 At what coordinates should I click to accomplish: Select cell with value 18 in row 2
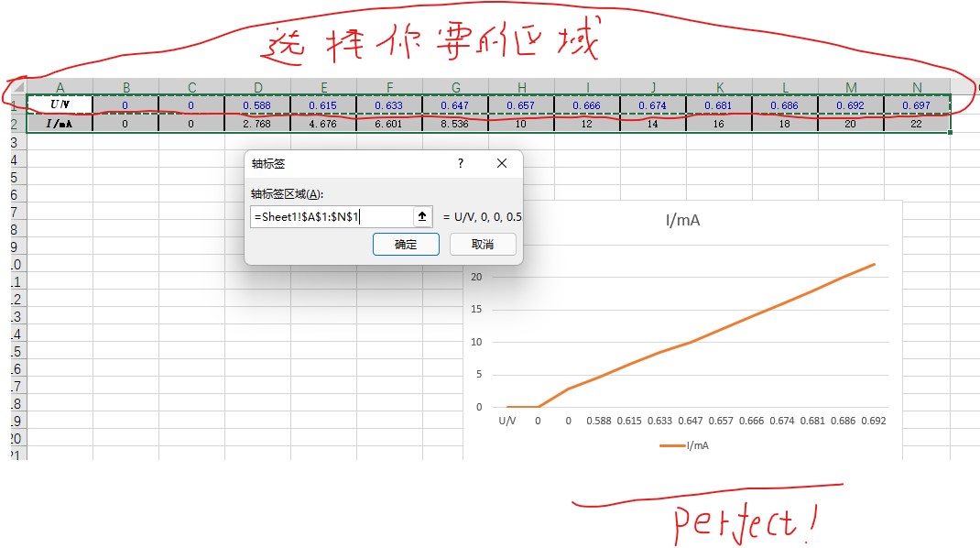tap(785, 124)
